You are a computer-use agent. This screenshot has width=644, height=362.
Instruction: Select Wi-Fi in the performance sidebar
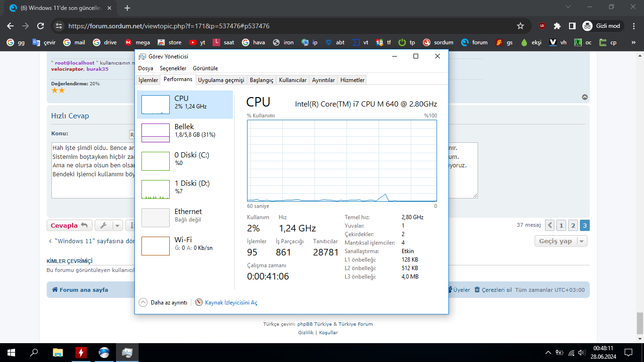[x=185, y=246]
